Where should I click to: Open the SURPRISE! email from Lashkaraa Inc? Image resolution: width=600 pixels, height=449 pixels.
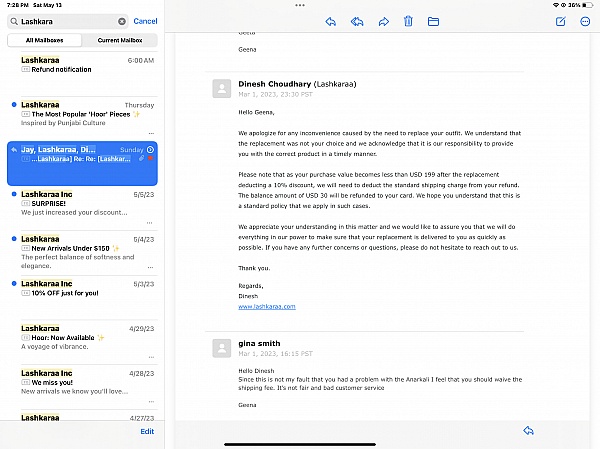(85, 205)
